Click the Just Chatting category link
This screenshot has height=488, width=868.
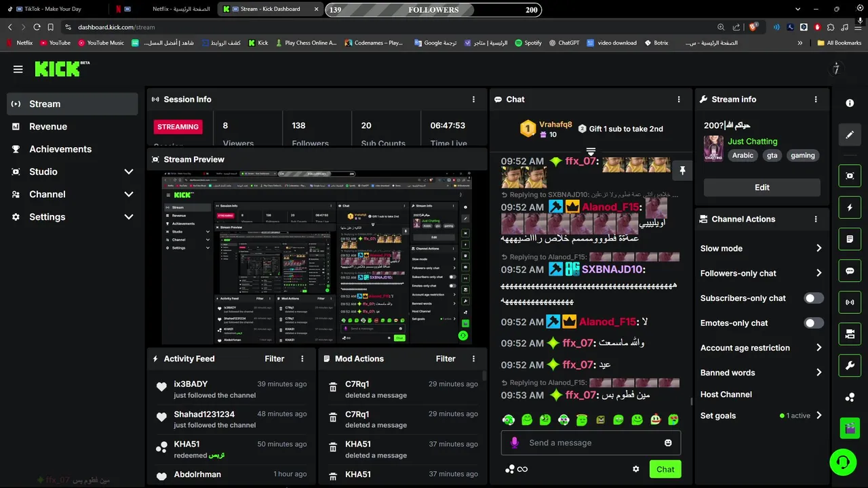(753, 141)
